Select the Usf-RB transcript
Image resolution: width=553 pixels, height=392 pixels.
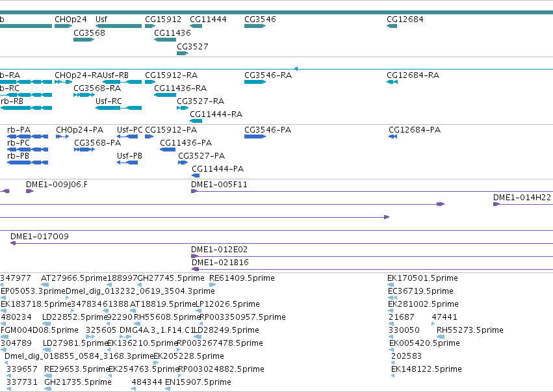pos(122,82)
